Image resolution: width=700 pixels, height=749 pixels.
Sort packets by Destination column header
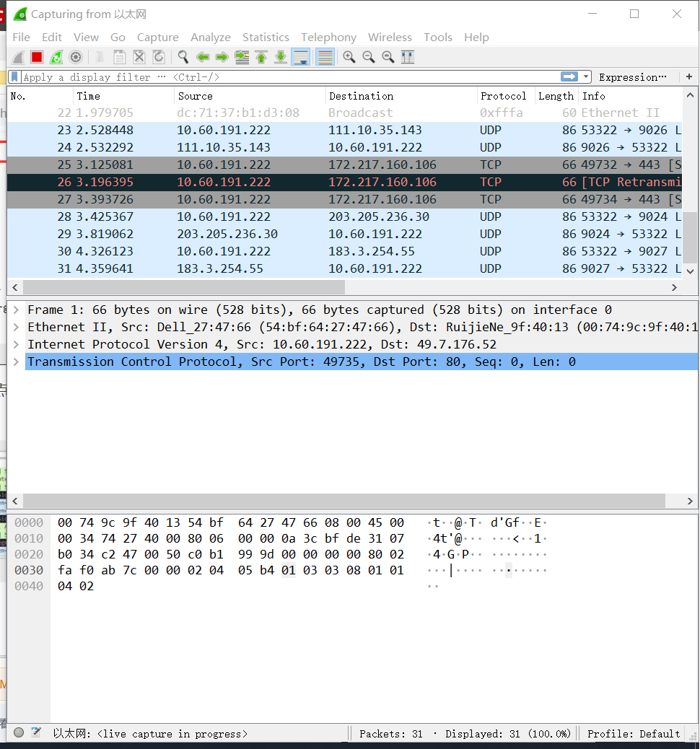(401, 96)
